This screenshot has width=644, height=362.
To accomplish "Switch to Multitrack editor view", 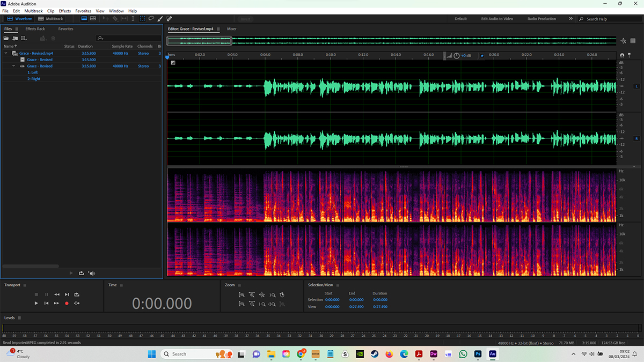I will [x=50, y=19].
